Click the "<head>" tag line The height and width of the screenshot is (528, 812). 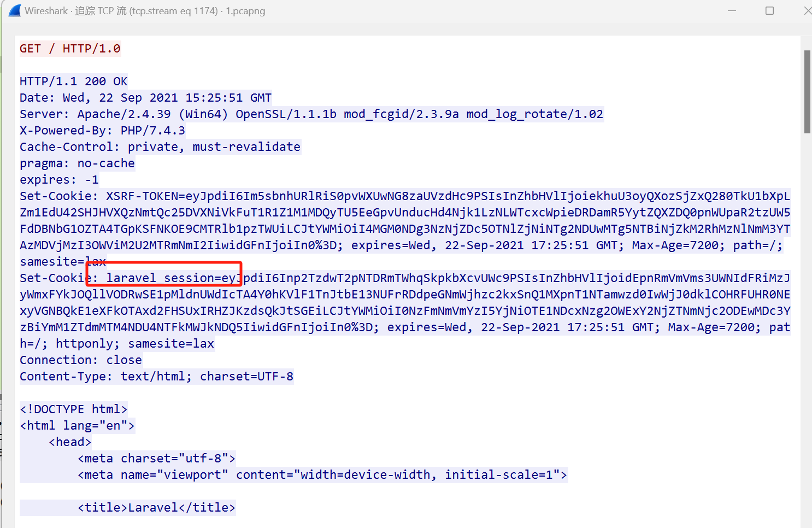coord(70,442)
